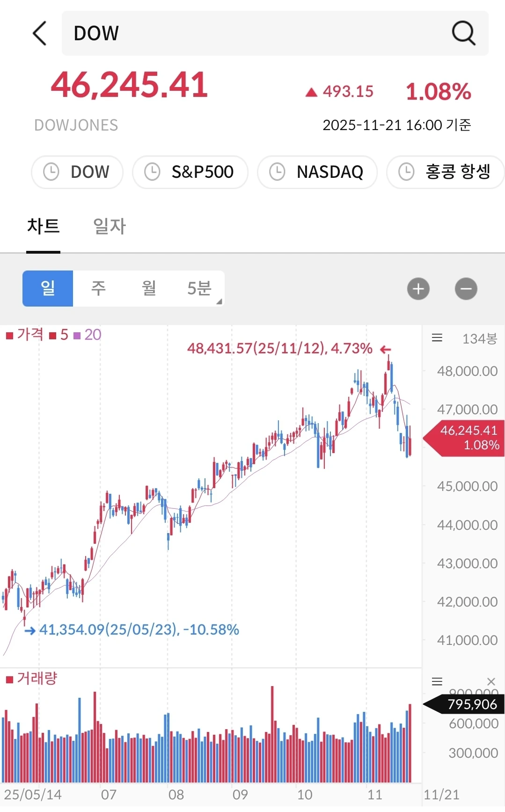Switch to 주 weekly interval

coord(98,288)
